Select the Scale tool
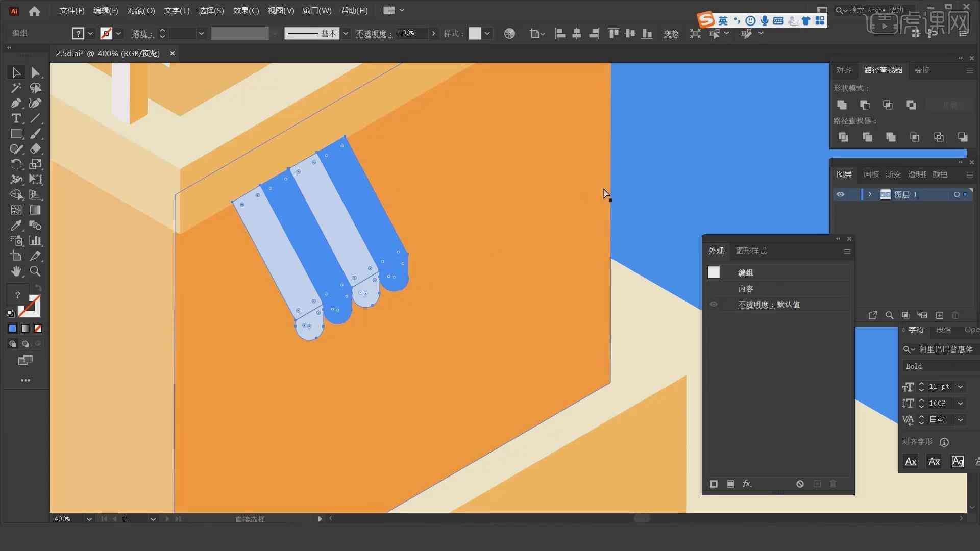This screenshot has width=980, height=551. click(x=35, y=164)
